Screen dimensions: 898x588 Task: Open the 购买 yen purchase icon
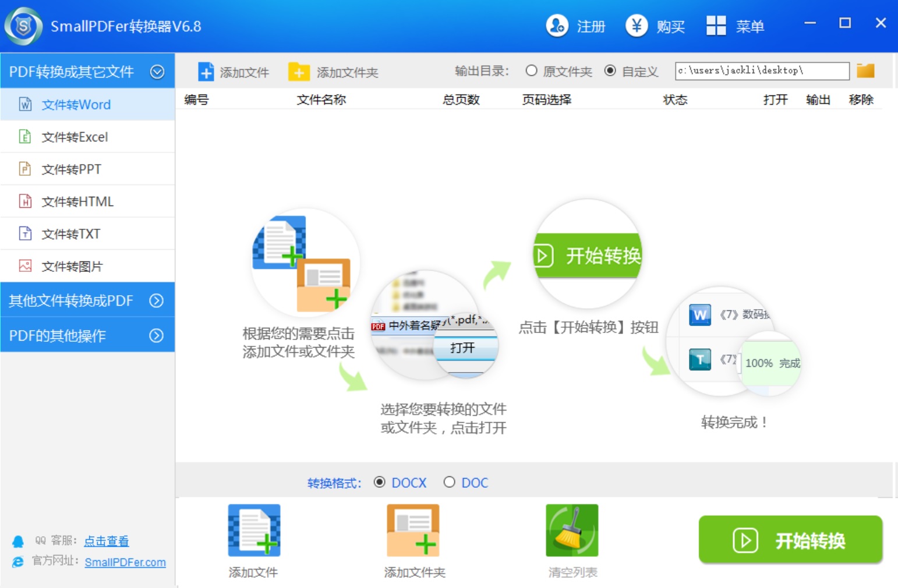point(637,26)
